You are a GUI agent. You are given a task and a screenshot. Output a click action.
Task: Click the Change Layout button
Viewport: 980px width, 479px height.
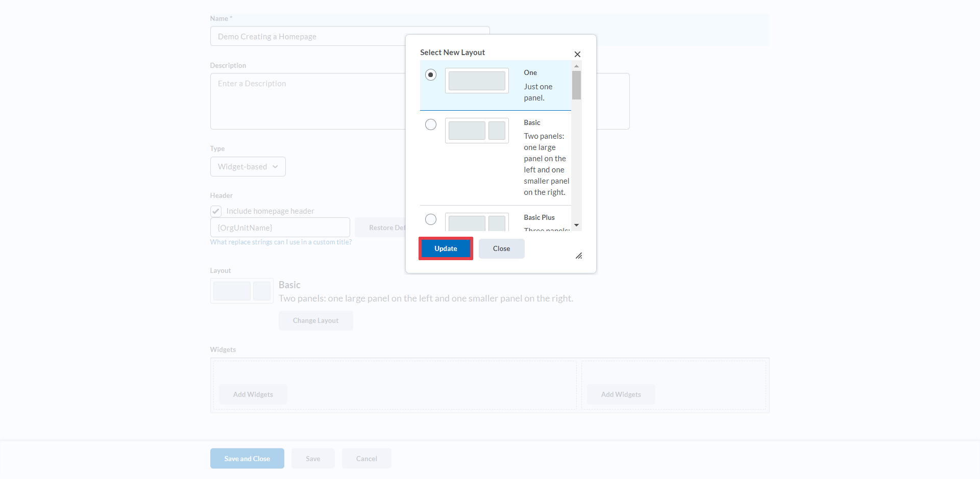[315, 320]
